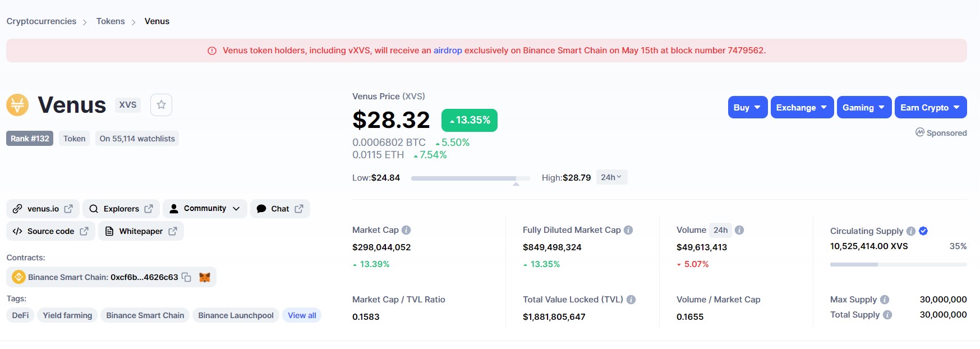Viewport: 980px width, 349px height.
Task: Click the Sponsored icon
Action: 920,132
